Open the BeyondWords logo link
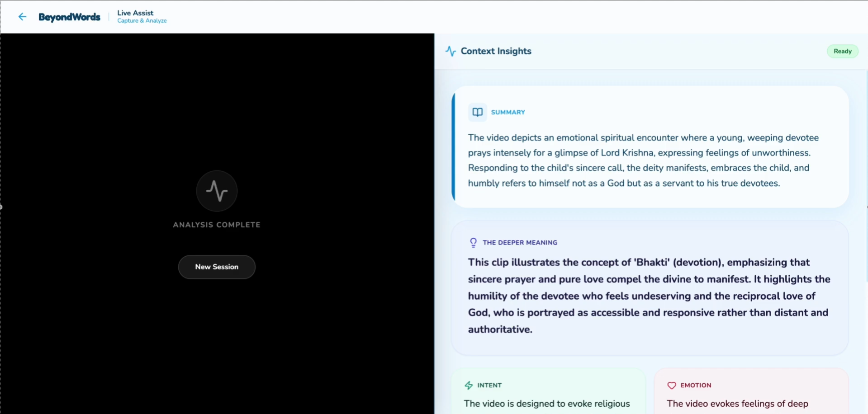Viewport: 868px width, 414px height. 69,17
